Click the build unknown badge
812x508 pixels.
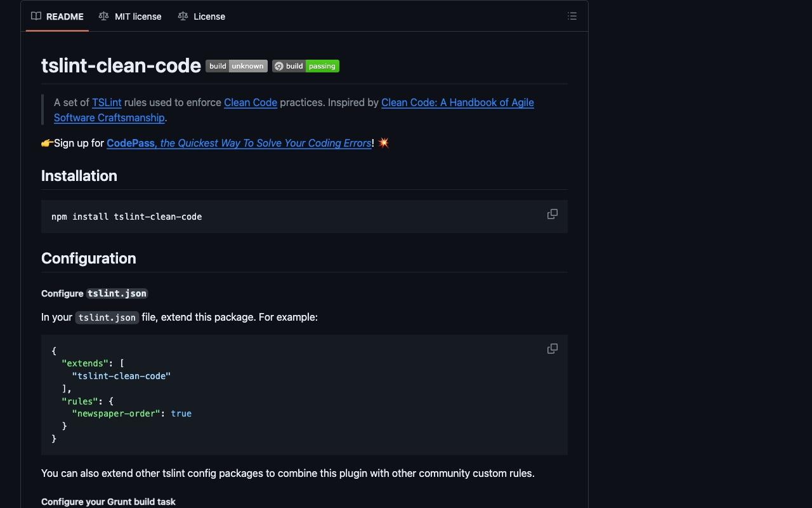tap(237, 66)
